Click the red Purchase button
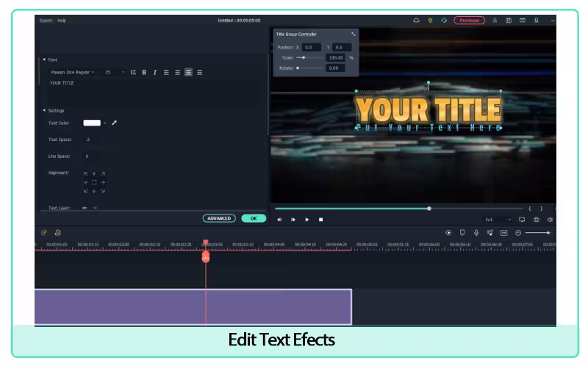Image resolution: width=588 pixels, height=366 pixels. pyautogui.click(x=469, y=21)
